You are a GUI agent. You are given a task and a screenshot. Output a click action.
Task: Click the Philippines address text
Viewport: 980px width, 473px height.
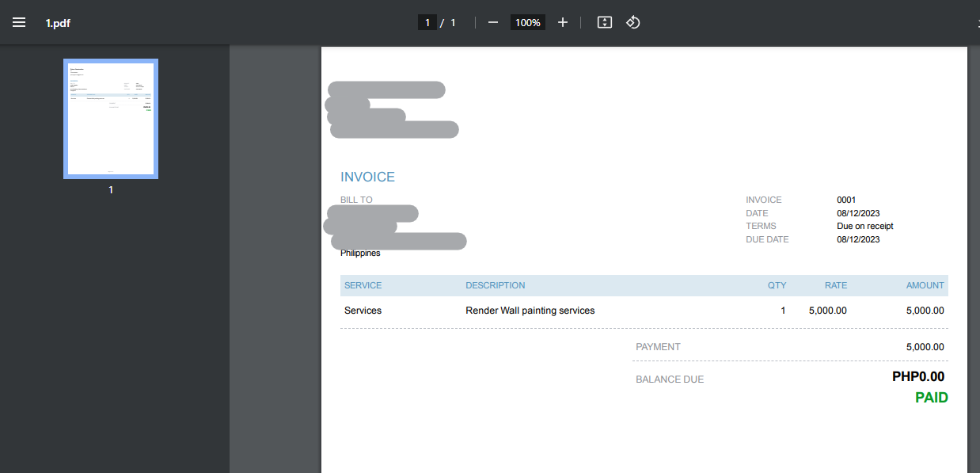click(360, 253)
